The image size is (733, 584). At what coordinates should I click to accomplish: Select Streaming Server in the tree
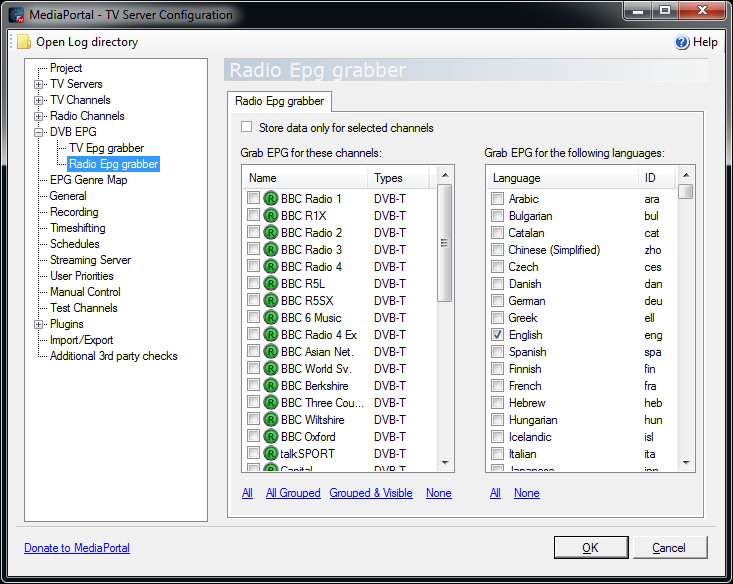click(x=90, y=260)
